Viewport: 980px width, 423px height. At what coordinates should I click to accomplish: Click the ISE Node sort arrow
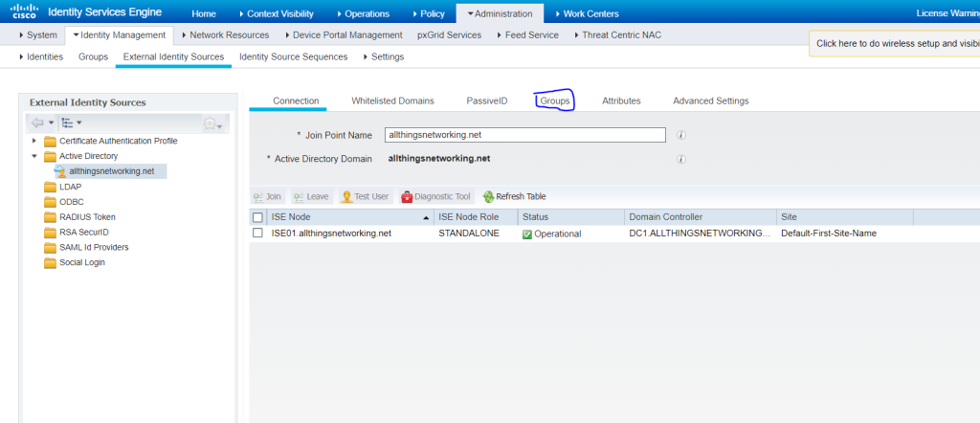point(426,217)
